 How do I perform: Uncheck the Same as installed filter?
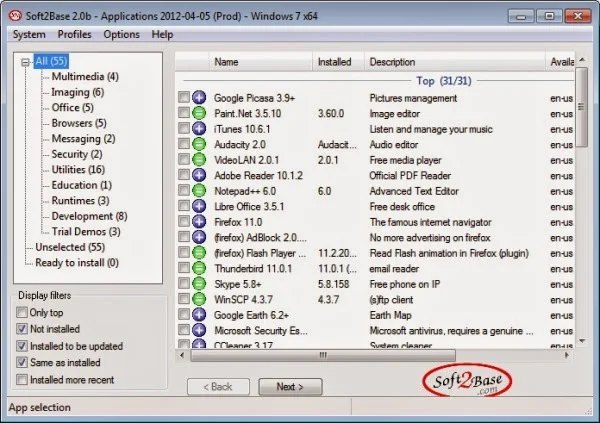(x=22, y=362)
